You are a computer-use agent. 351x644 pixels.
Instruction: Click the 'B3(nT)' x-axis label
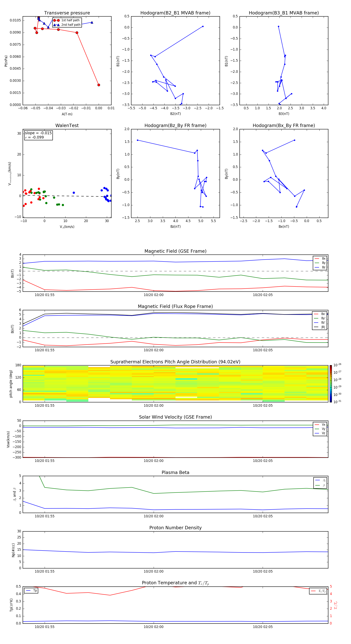(x=284, y=114)
